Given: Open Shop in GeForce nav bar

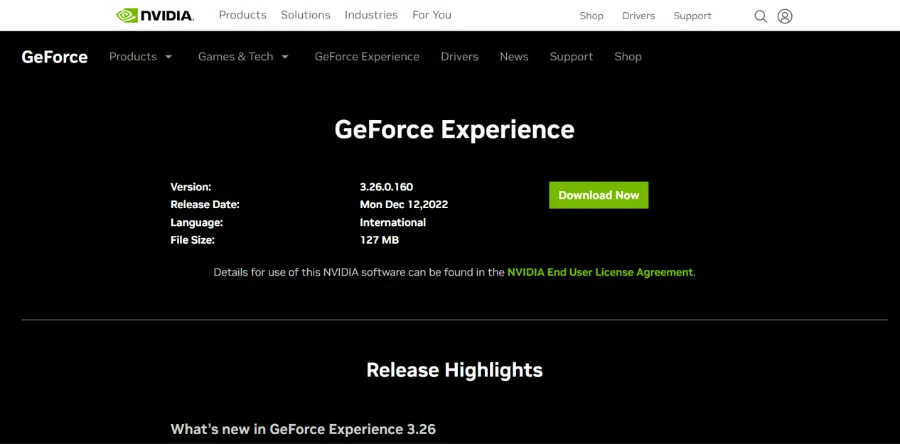Looking at the screenshot, I should [x=628, y=57].
